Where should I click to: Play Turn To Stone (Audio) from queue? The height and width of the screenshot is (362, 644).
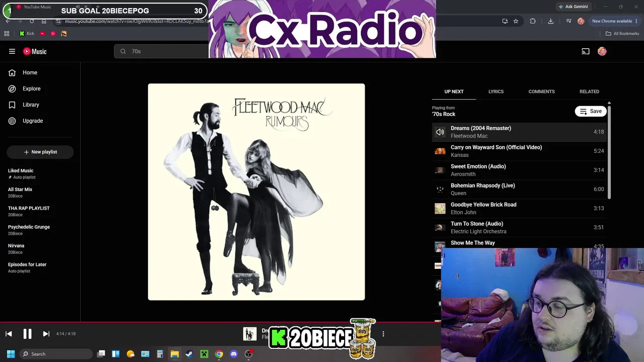pos(519,227)
